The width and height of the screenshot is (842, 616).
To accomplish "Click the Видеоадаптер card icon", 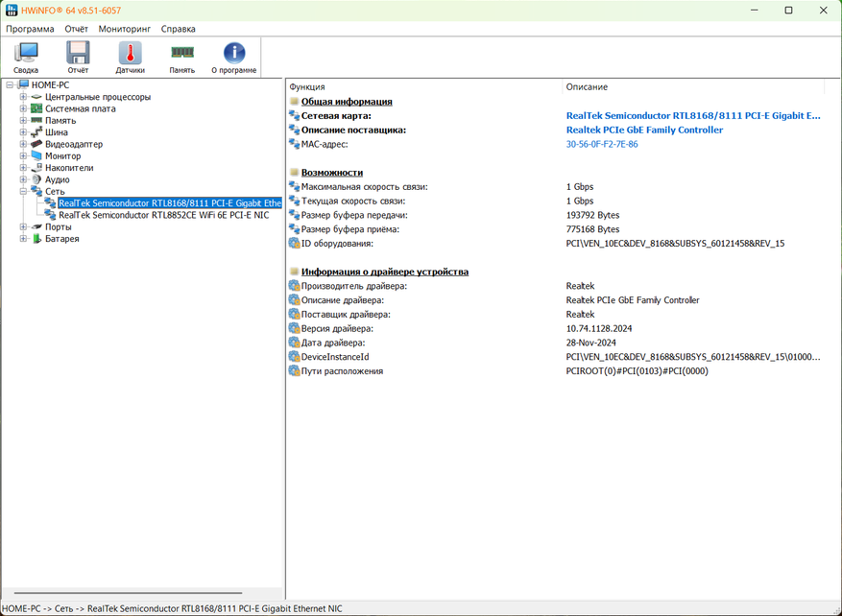I will click(x=36, y=144).
